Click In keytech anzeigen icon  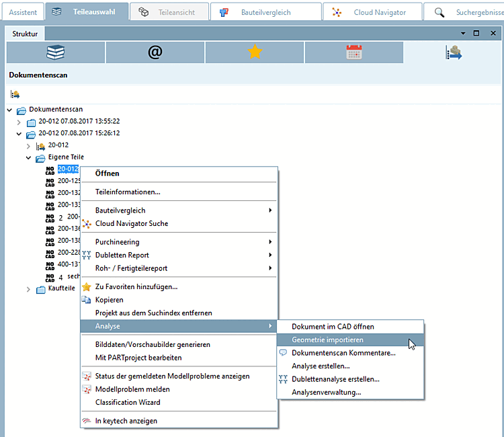click(87, 421)
